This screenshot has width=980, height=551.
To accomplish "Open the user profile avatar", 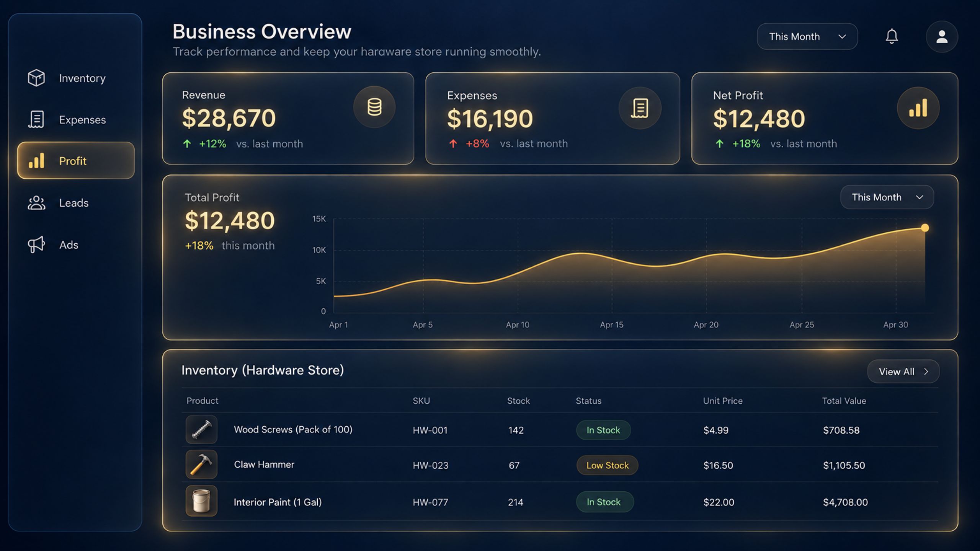I will (942, 37).
